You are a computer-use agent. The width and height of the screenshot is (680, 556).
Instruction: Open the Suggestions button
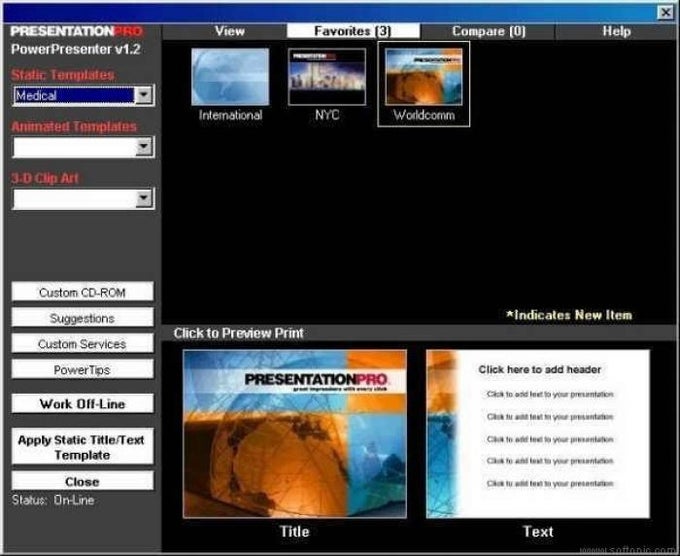[82, 318]
